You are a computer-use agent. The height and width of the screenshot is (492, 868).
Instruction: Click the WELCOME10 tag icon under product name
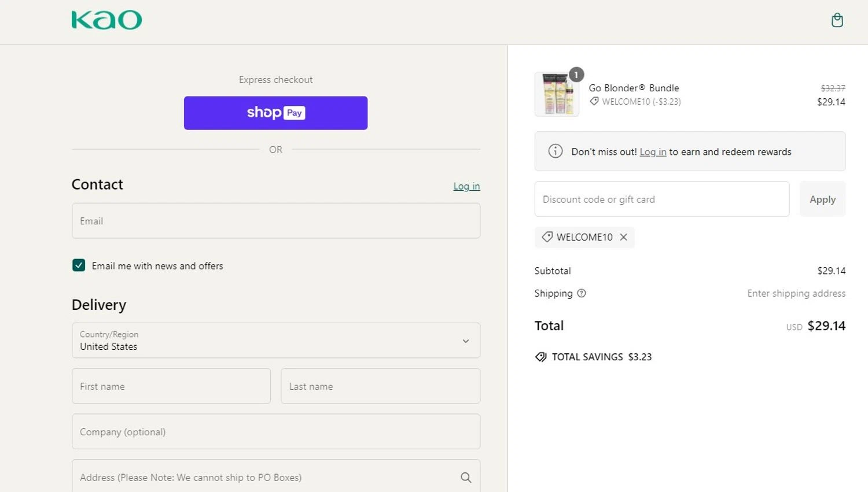point(594,101)
